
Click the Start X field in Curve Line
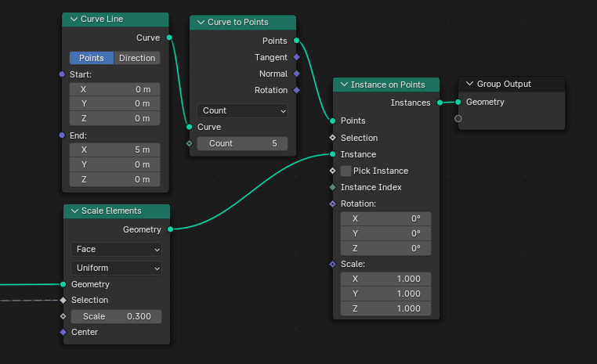pyautogui.click(x=114, y=89)
